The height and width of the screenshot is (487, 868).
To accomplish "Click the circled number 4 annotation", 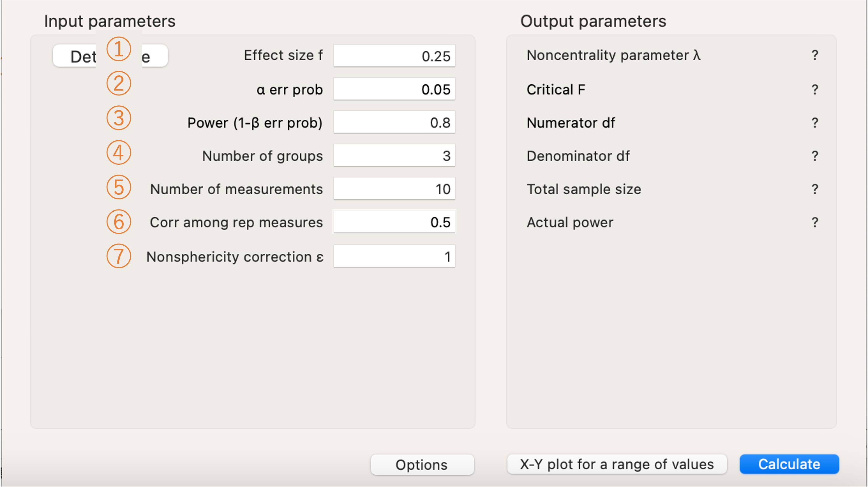I will pyautogui.click(x=119, y=153).
